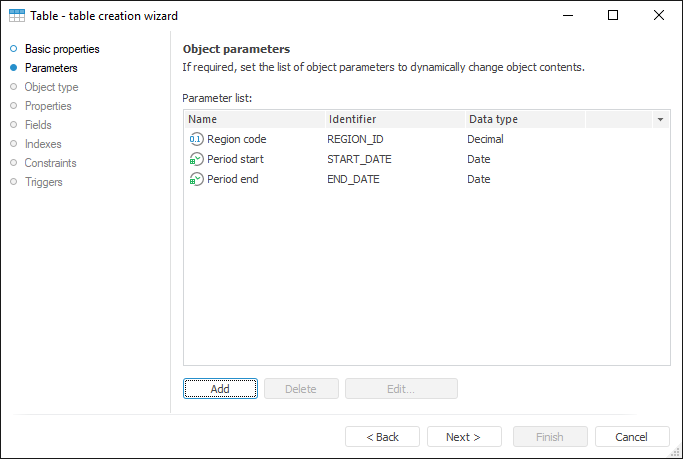Screen dimensions: 685x461
Task: Click the Decimal data type cell
Action: click(x=485, y=139)
